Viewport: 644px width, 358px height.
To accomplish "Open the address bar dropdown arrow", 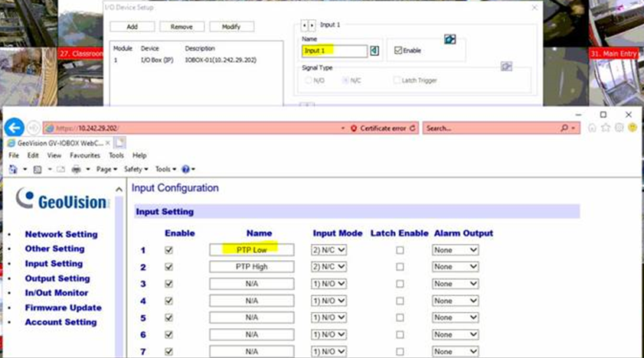I will click(343, 129).
